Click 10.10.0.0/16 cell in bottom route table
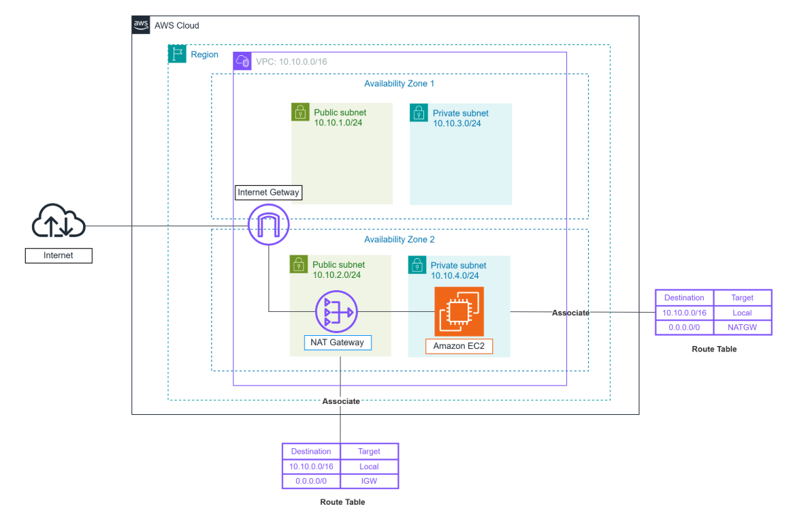 (311, 467)
